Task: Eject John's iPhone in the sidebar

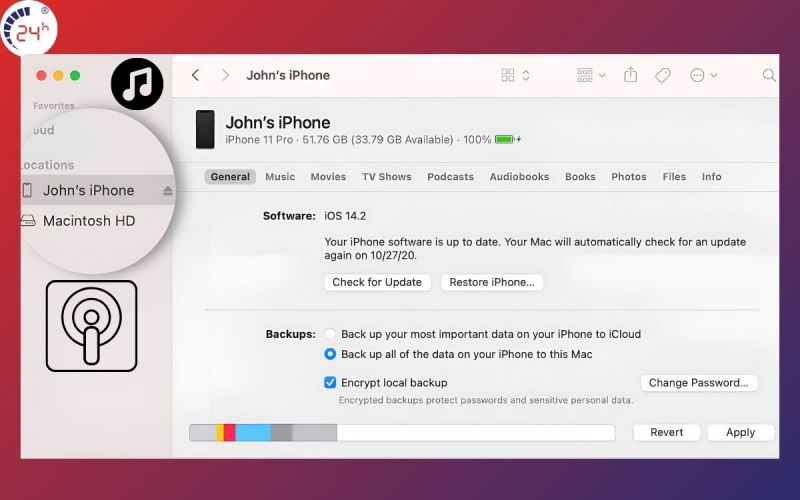Action: point(167,191)
